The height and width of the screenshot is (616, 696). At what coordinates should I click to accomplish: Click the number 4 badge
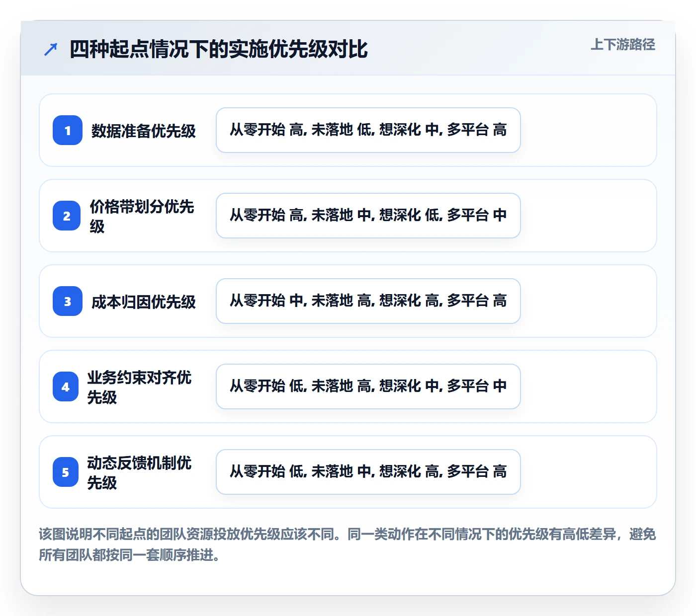pyautogui.click(x=66, y=386)
